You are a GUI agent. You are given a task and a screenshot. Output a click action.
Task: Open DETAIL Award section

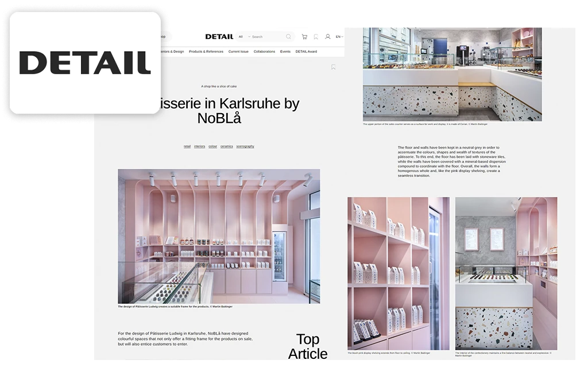coord(306,52)
